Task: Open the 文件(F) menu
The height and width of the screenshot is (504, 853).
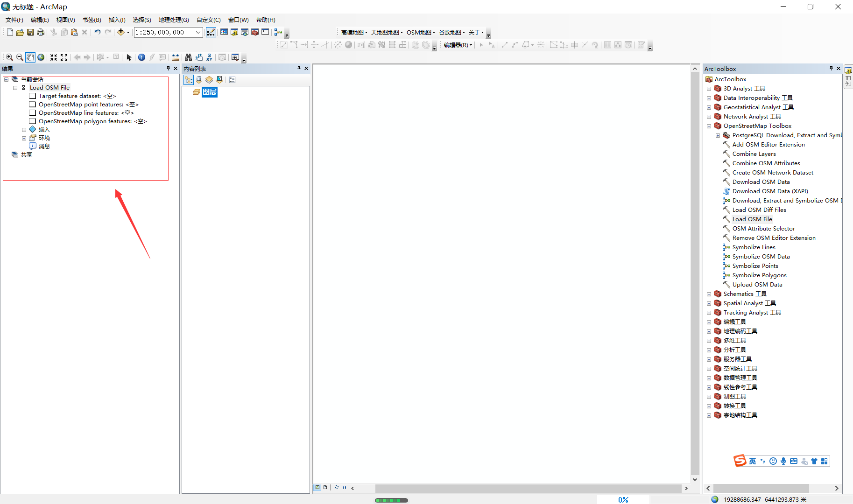Action: pyautogui.click(x=14, y=20)
